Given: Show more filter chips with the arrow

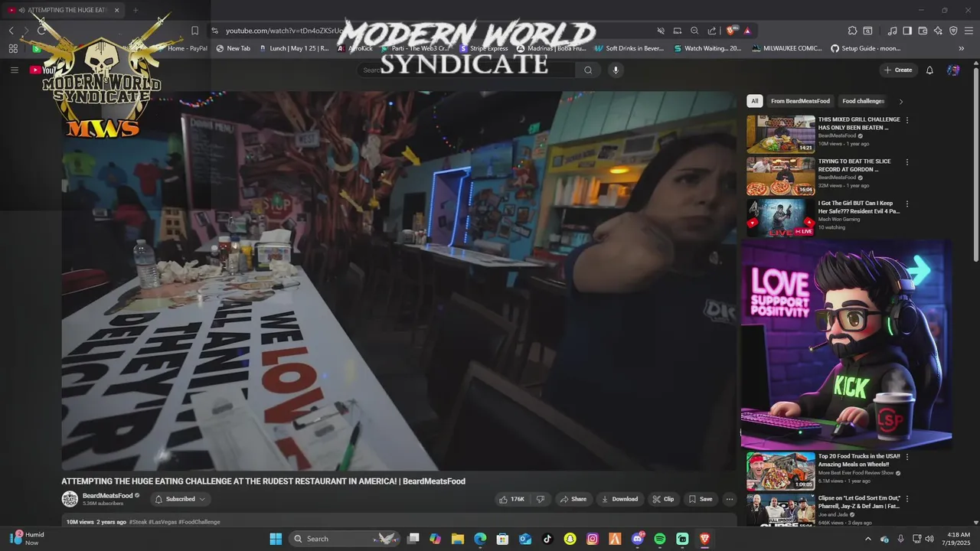Looking at the screenshot, I should (900, 101).
